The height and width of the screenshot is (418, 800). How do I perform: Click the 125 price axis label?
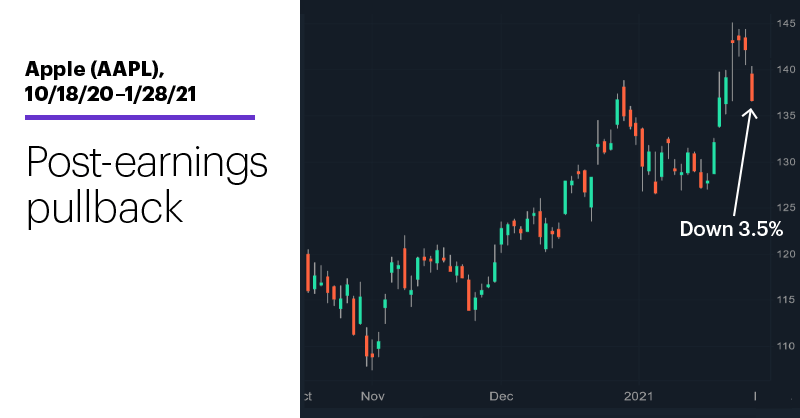click(786, 208)
